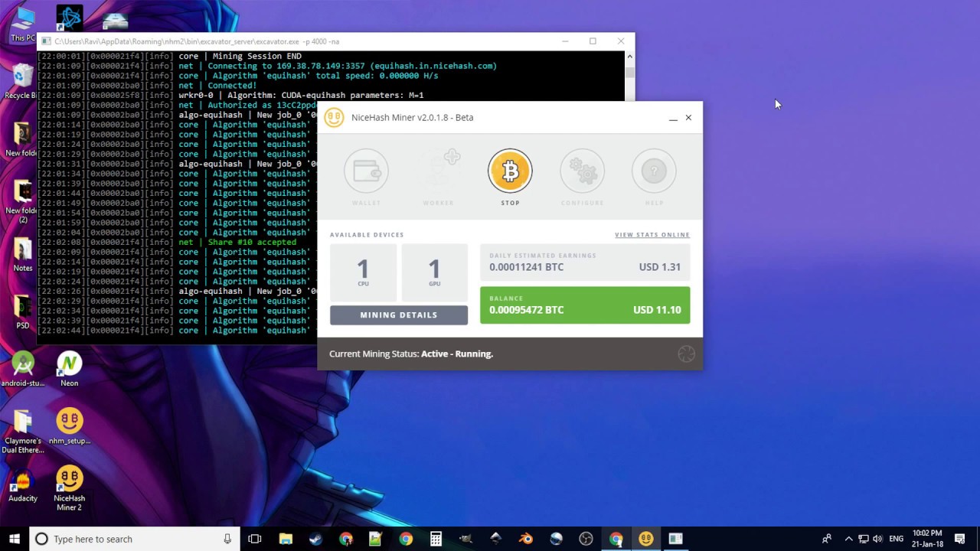Viewport: 980px width, 551px height.
Task: Open Steam from the taskbar
Action: pyautogui.click(x=315, y=539)
